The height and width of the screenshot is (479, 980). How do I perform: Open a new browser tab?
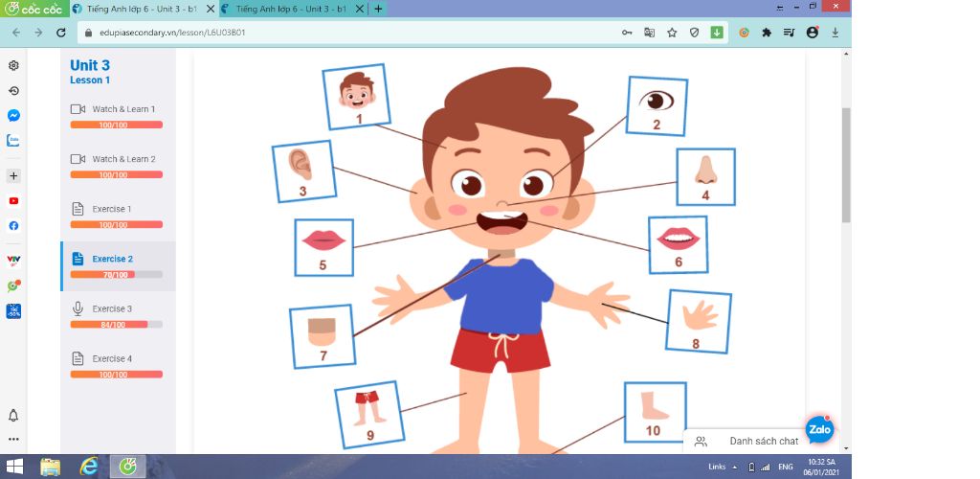coord(377,10)
